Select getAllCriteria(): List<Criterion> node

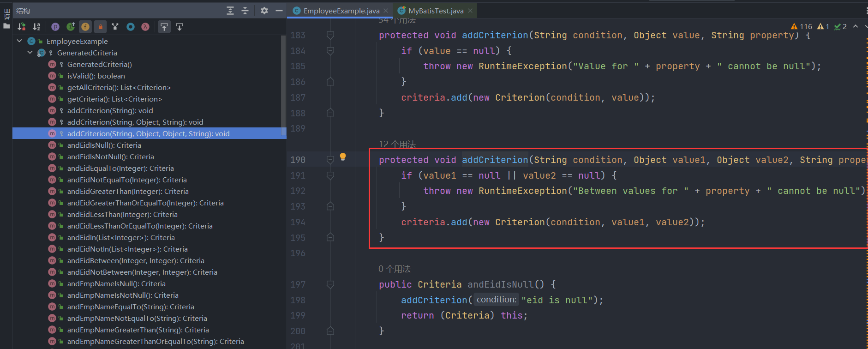point(119,87)
